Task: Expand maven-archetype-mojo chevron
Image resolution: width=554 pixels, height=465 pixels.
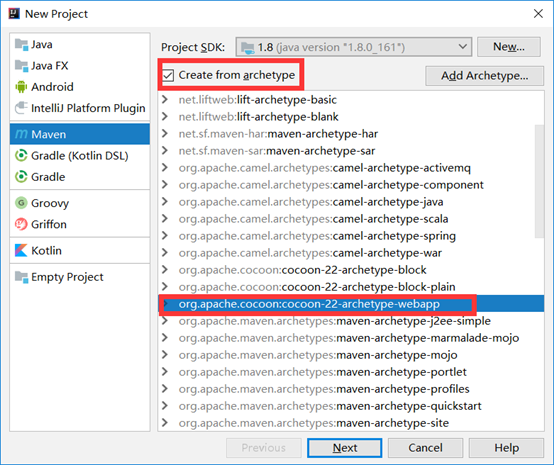Action: click(165, 354)
